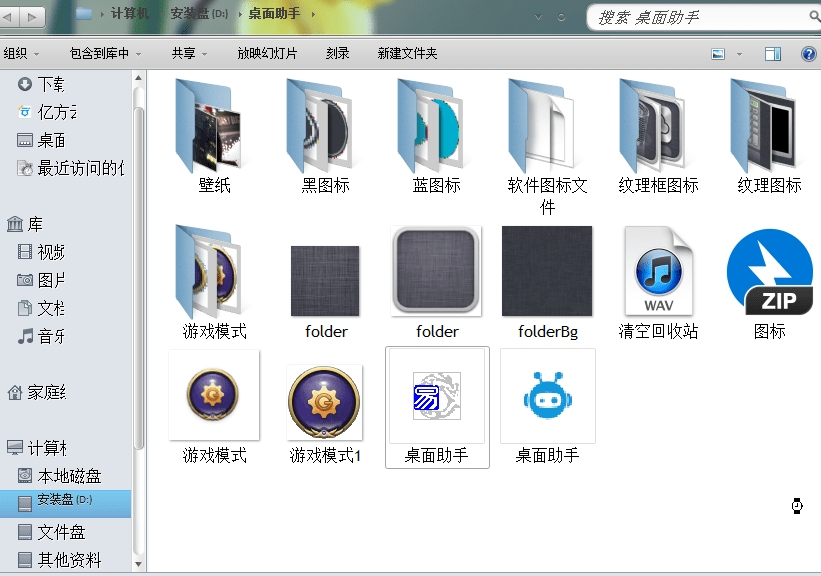This screenshot has height=576, width=821.
Task: Select the 游戏模式1 badge image
Action: click(325, 402)
